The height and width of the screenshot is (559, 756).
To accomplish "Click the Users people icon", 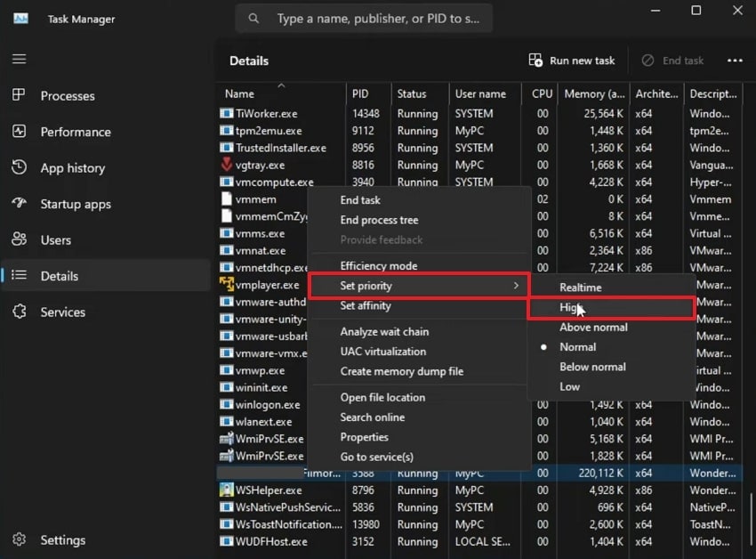I will 19,239.
